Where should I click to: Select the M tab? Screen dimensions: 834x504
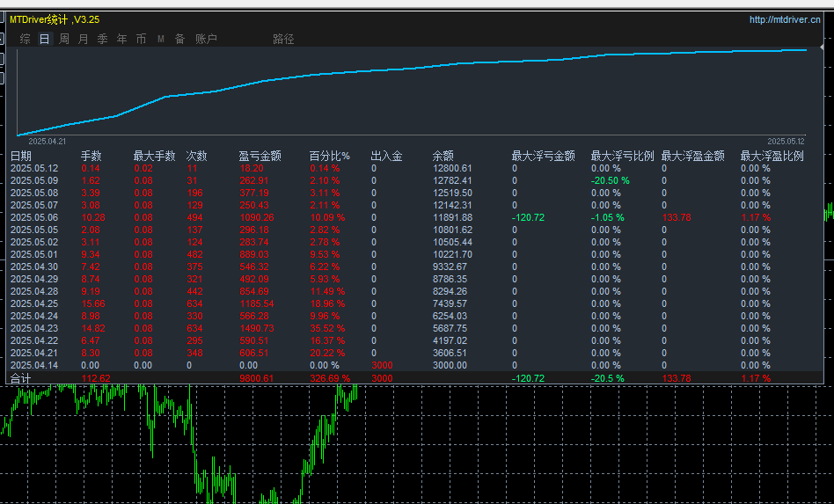161,39
